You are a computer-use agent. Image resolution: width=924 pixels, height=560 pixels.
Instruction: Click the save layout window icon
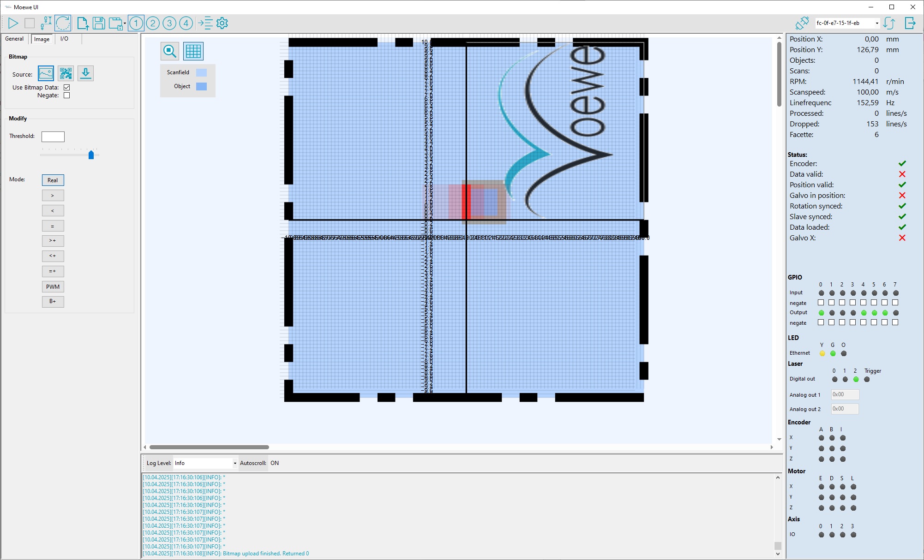[115, 23]
